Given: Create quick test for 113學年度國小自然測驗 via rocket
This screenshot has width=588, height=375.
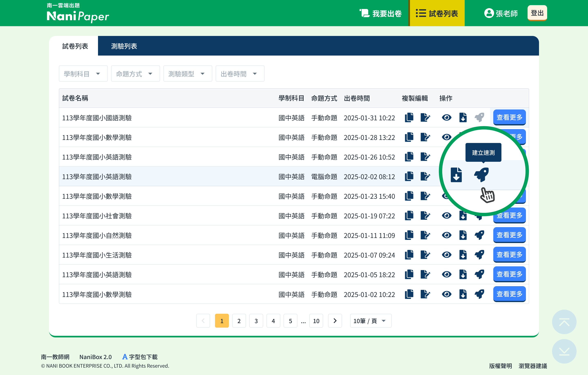Looking at the screenshot, I should pos(479,235).
